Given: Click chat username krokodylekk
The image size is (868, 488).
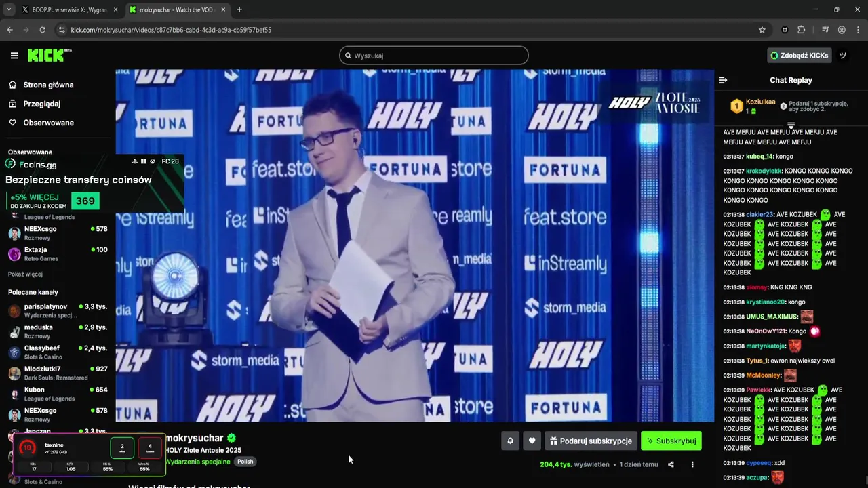Looking at the screenshot, I should (764, 171).
